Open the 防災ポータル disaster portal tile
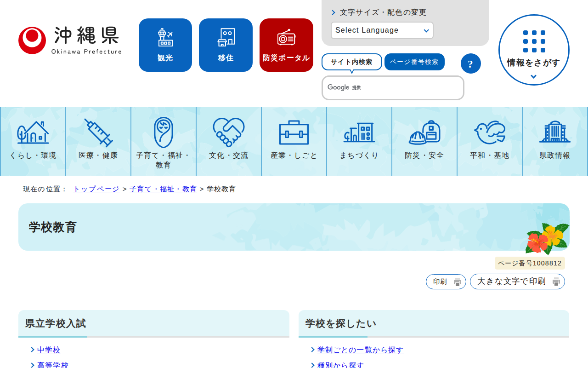This screenshot has height=368, width=588. coord(286,45)
